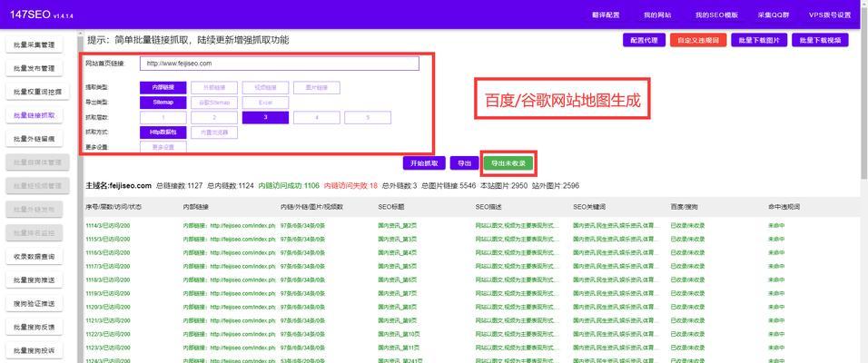Click the SEO标题 column header
This screenshot has height=363, width=868.
(x=390, y=206)
